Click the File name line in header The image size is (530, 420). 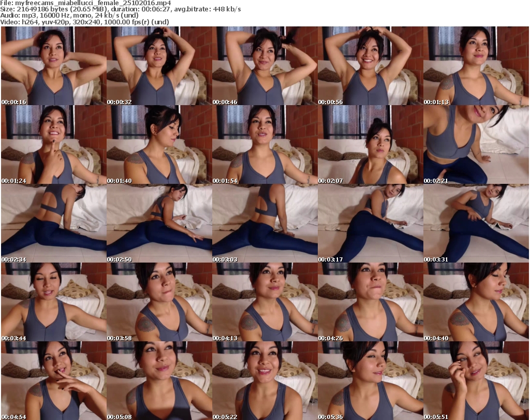[x=85, y=3]
